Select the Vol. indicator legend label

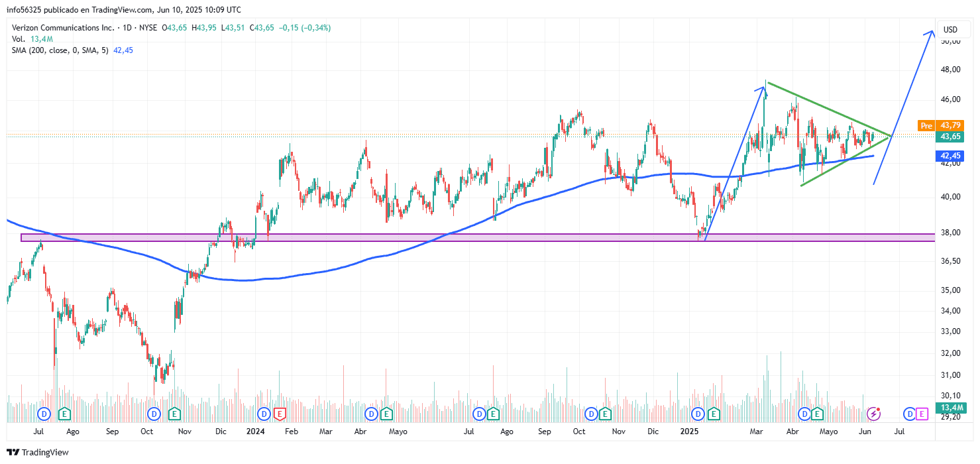pyautogui.click(x=19, y=39)
